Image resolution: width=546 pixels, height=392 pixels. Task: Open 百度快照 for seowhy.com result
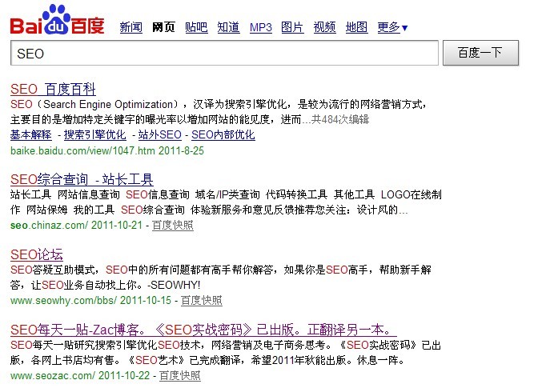point(202,301)
